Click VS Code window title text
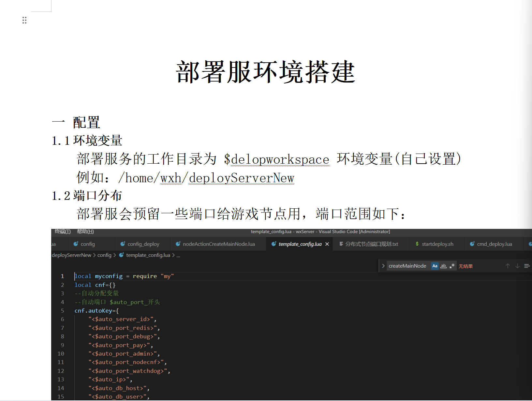532x401 pixels. (x=320, y=231)
